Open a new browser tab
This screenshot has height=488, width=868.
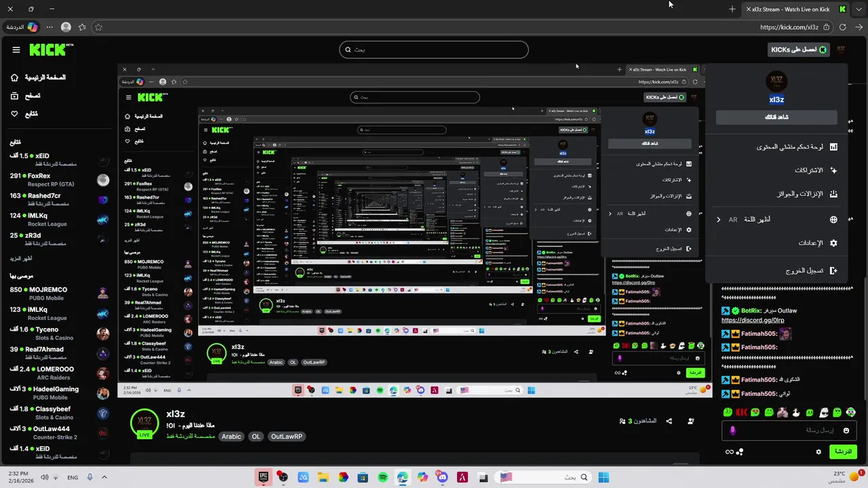tap(732, 9)
